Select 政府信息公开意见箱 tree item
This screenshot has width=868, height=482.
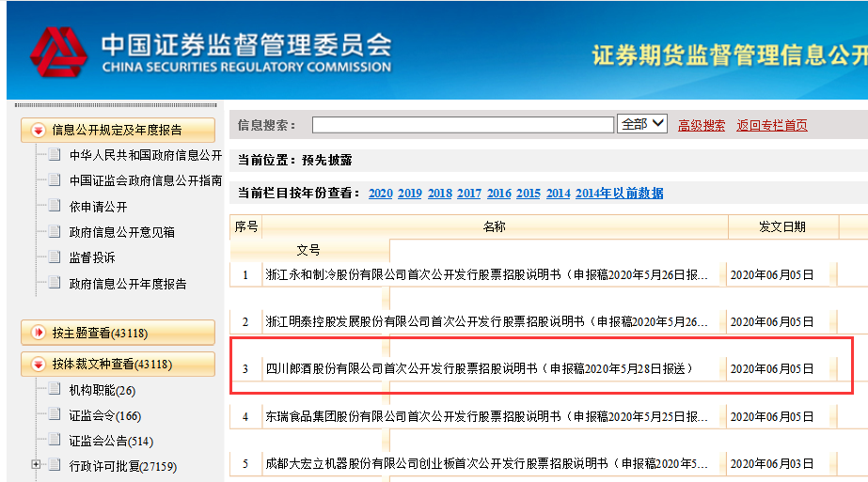click(122, 232)
